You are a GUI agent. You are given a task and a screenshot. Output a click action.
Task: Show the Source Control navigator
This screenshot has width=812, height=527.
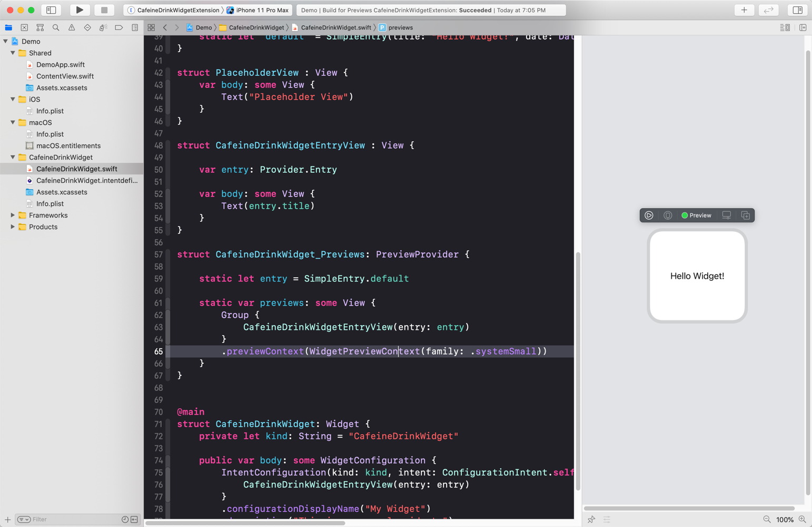click(x=24, y=27)
